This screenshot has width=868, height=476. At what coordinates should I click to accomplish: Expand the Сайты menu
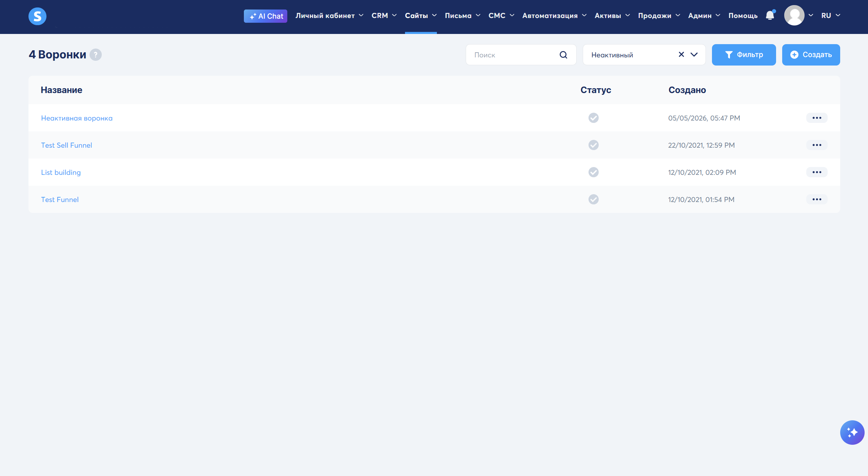point(421,16)
